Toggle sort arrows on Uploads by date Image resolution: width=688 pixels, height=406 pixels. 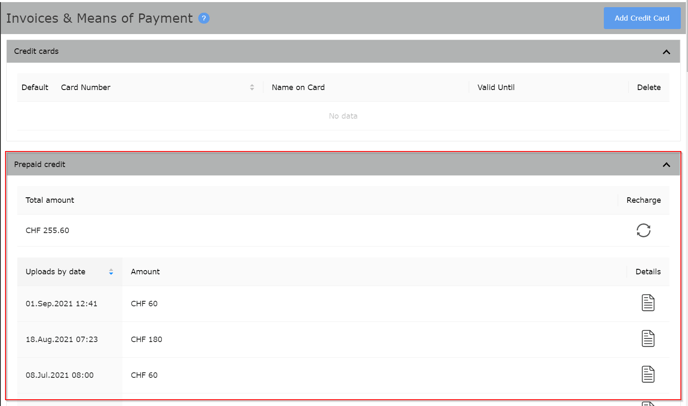tap(111, 272)
